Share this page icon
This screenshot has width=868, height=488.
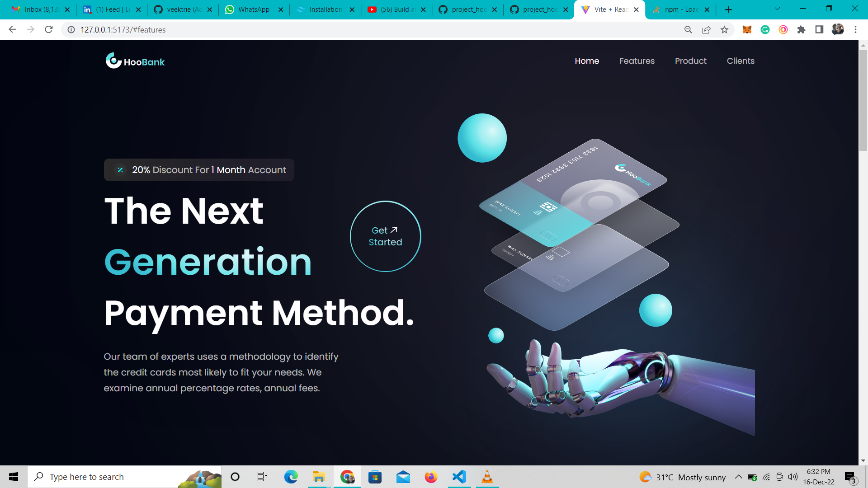point(706,30)
